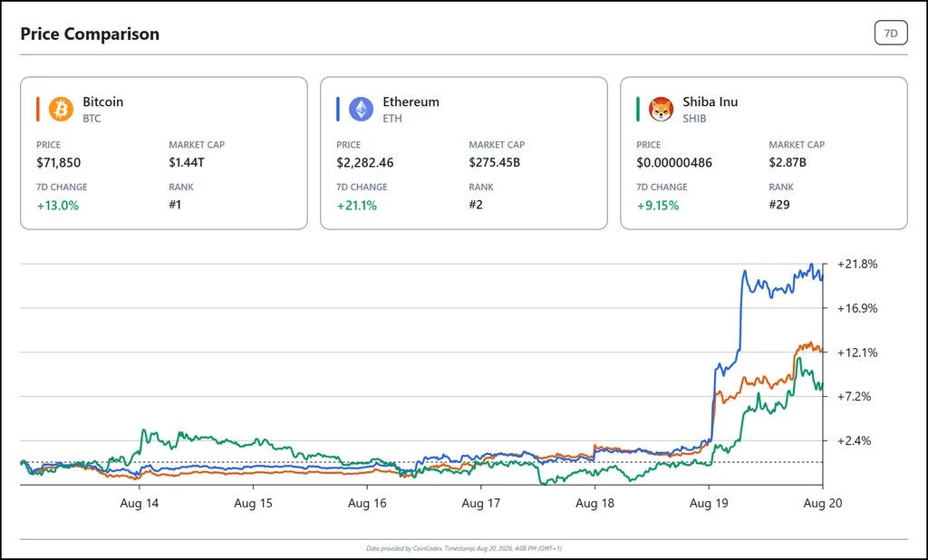The height and width of the screenshot is (560, 928).
Task: Click the +21.8% axis label
Action: [857, 264]
